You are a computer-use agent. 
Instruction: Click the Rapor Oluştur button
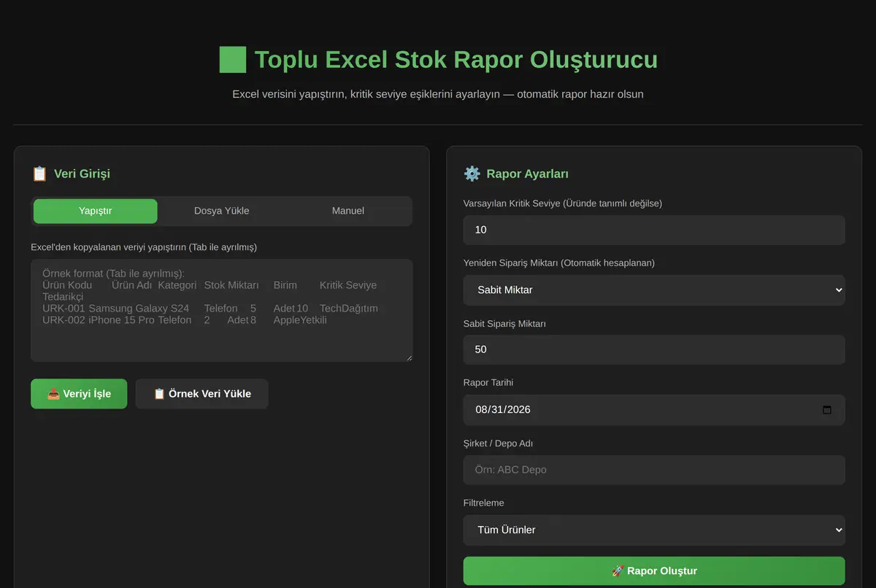coord(654,571)
